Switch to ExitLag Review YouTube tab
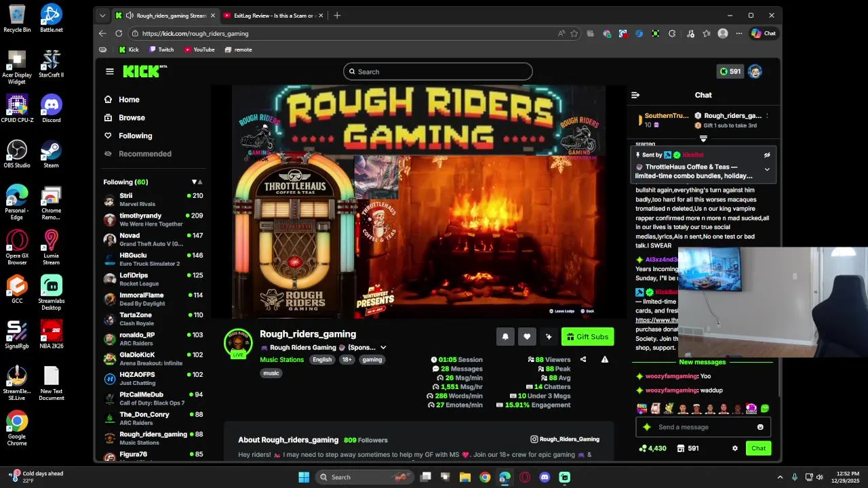Viewport: 868px width, 488px height. 273,16
